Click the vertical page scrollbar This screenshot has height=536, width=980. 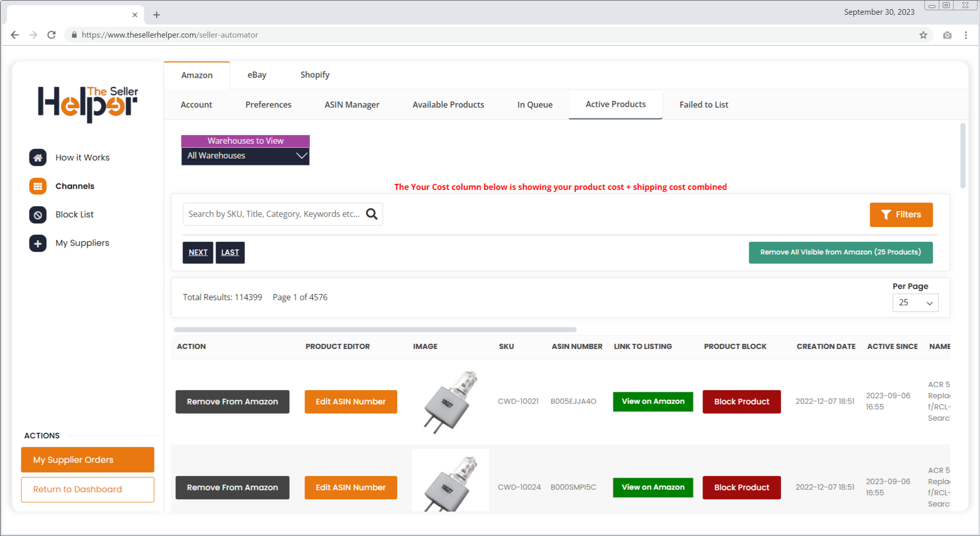tap(962, 155)
